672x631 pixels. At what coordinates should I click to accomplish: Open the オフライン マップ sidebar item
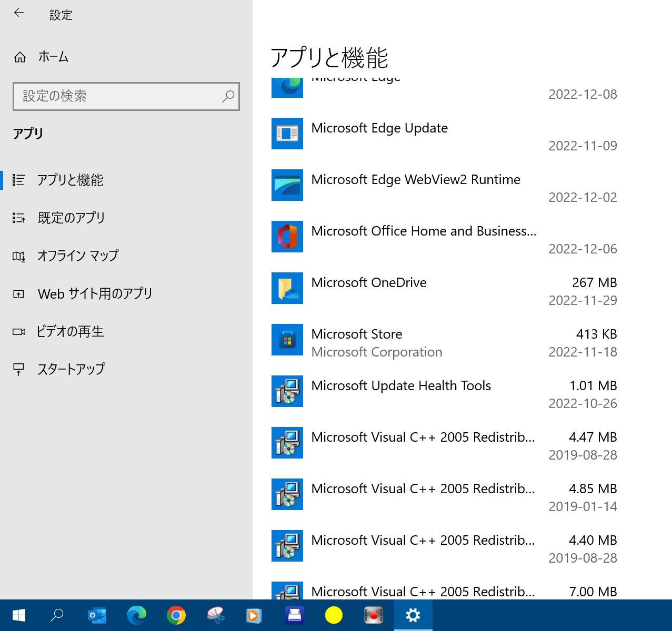(x=78, y=256)
